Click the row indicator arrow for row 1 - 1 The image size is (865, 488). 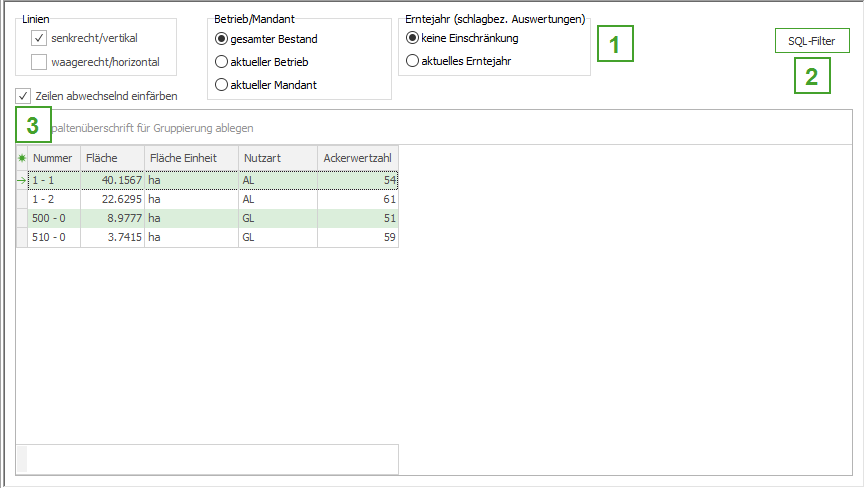click(21, 180)
